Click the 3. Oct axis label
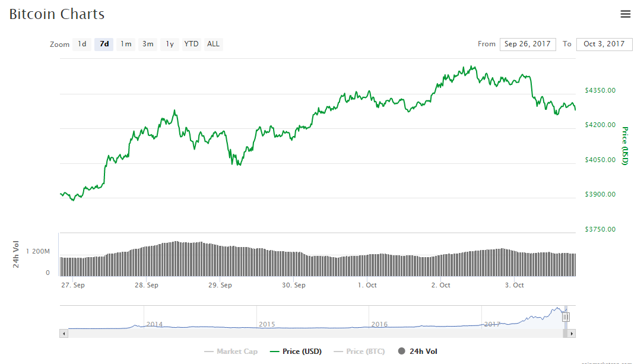644x364 pixels. (x=514, y=285)
